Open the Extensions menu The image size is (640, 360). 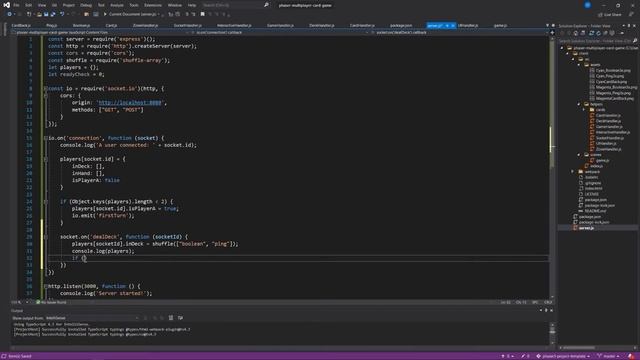[x=153, y=5]
